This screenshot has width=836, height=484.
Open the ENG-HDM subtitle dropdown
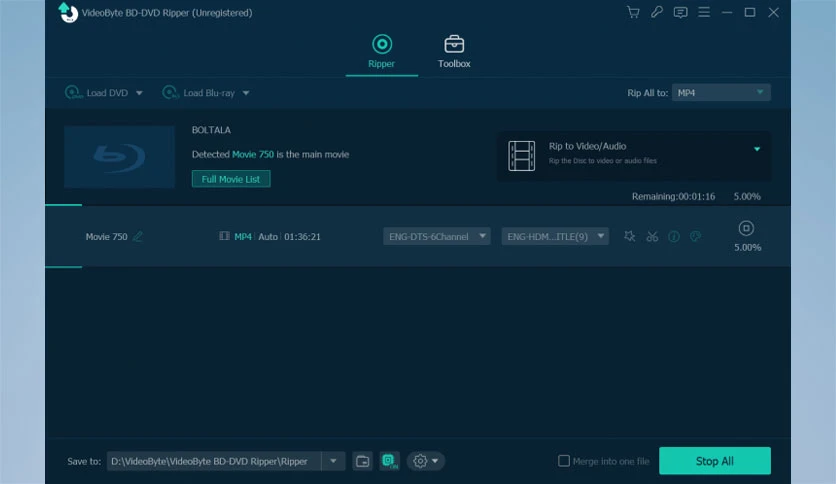555,236
